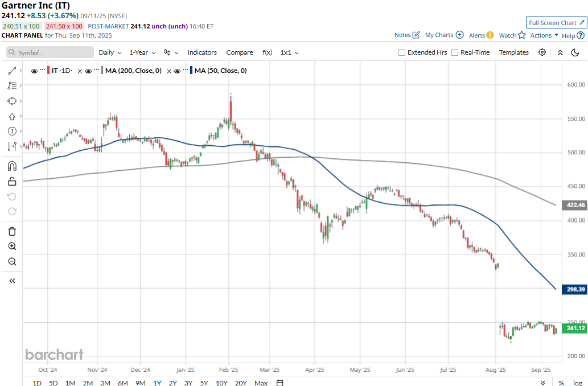The width and height of the screenshot is (588, 386).
Task: Hide the IT price series with eye icon
Action: [34, 71]
